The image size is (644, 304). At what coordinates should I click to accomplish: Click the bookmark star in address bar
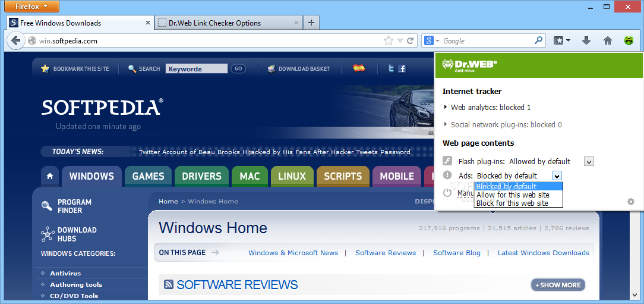[x=388, y=40]
